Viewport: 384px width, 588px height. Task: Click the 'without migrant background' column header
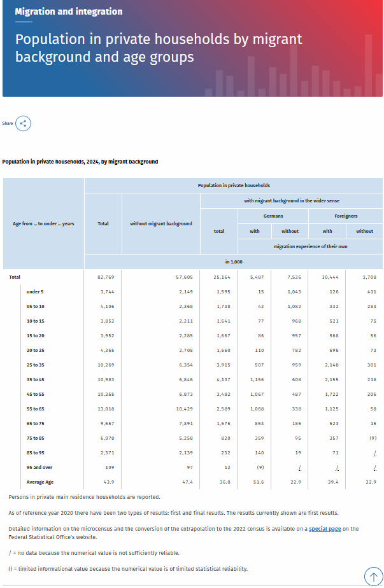(x=160, y=223)
